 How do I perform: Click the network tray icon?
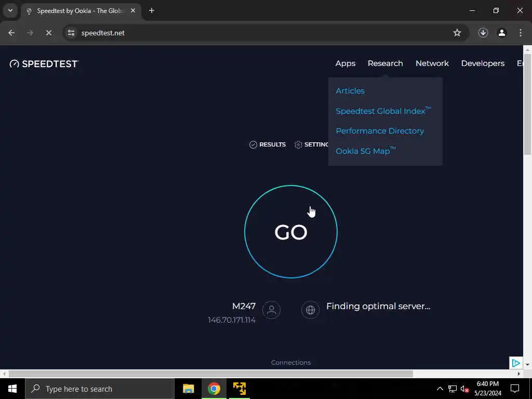pos(453,389)
